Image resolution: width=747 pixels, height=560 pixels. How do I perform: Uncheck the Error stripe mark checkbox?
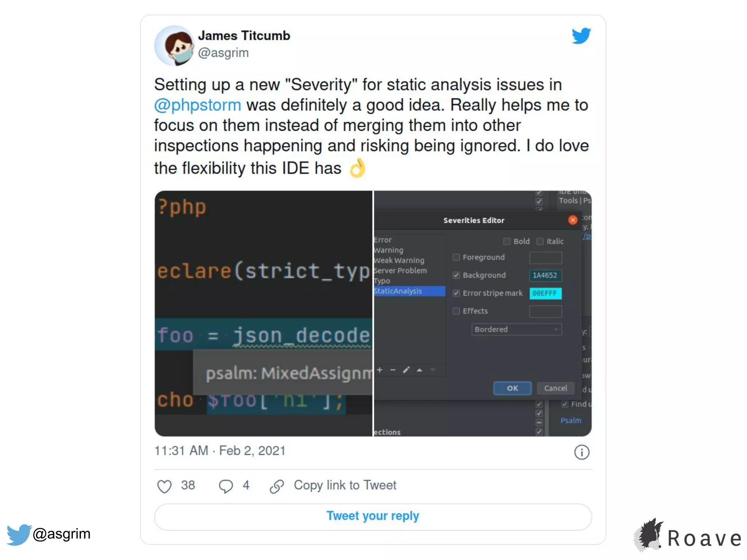click(x=456, y=293)
